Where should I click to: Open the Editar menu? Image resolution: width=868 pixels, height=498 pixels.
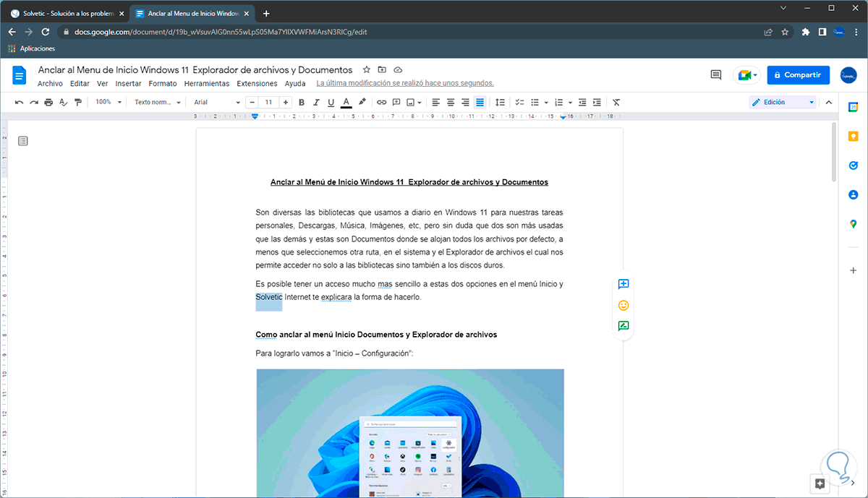[x=80, y=84]
